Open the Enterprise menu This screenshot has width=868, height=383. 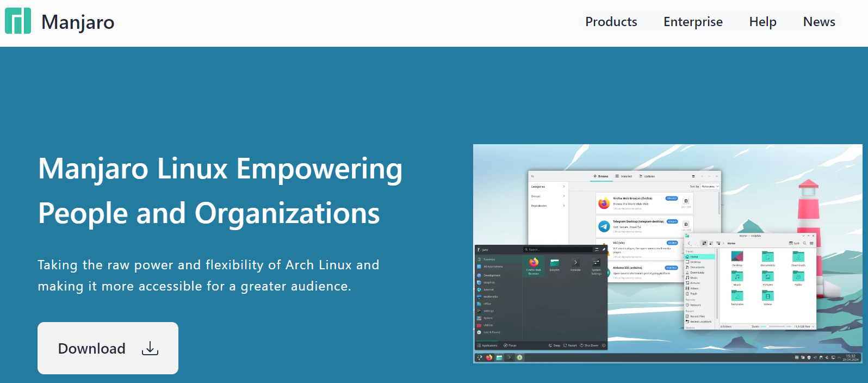coord(693,22)
